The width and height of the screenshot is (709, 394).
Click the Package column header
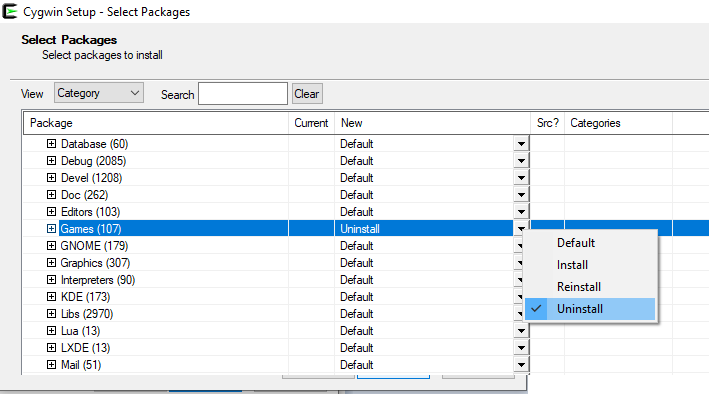click(156, 123)
